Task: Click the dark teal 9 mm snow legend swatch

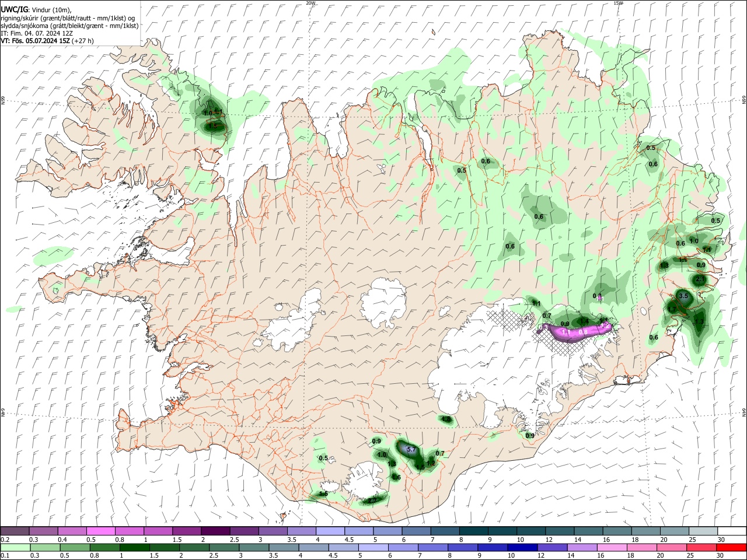Action: coord(501,531)
